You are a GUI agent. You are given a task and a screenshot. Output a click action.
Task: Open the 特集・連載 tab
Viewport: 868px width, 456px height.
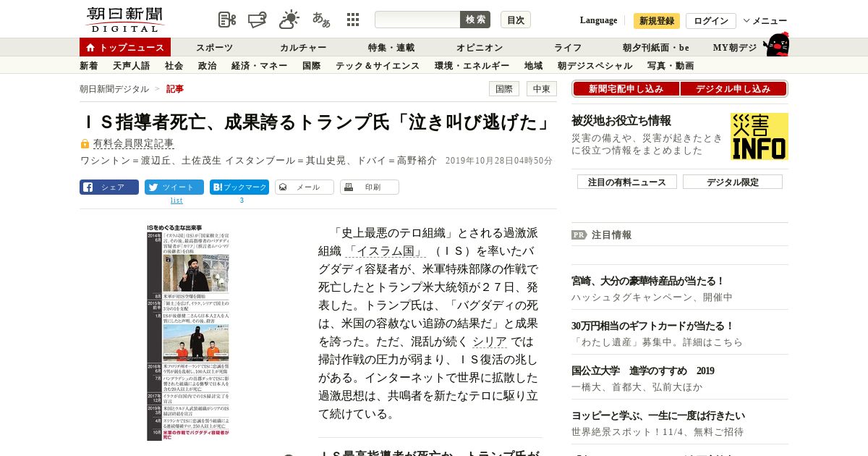click(x=391, y=47)
